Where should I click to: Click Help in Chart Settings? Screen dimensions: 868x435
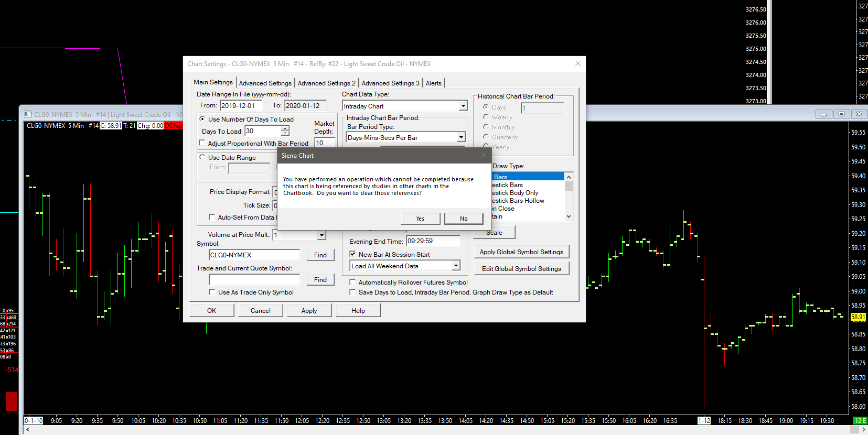tap(358, 310)
